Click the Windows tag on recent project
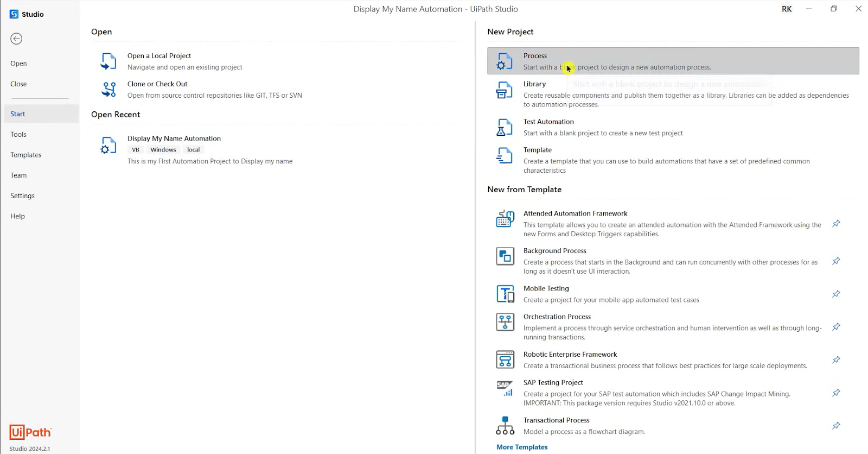The height and width of the screenshot is (454, 868). pyautogui.click(x=163, y=150)
